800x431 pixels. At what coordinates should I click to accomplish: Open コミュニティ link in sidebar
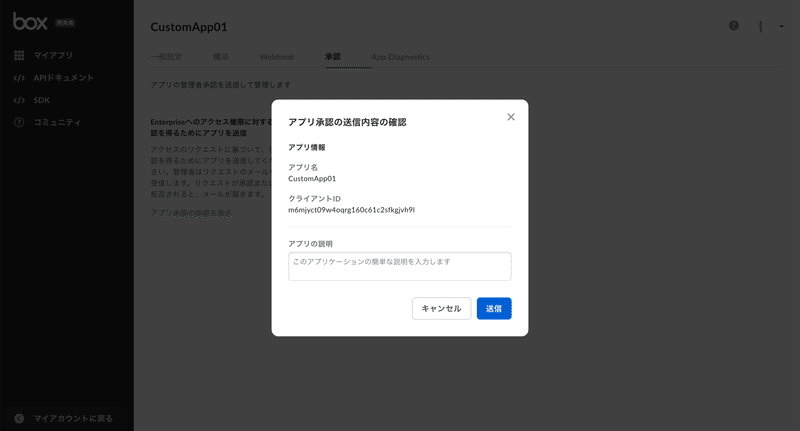[x=57, y=122]
